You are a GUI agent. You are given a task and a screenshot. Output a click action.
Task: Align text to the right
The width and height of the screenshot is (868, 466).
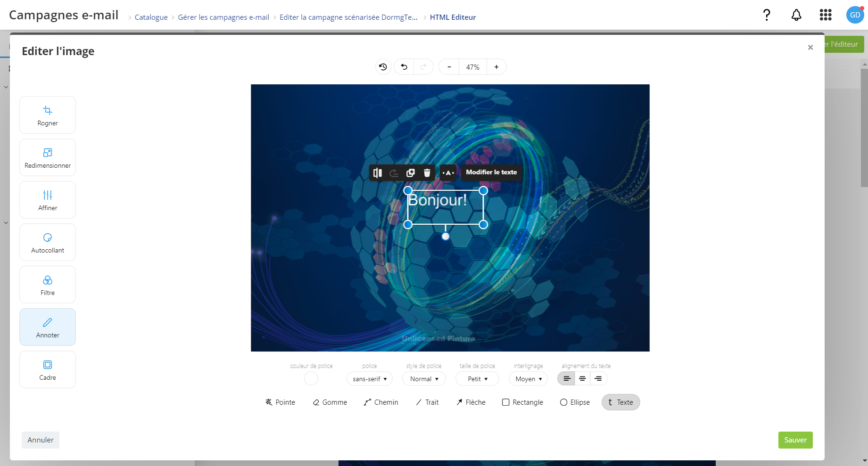[x=598, y=378]
